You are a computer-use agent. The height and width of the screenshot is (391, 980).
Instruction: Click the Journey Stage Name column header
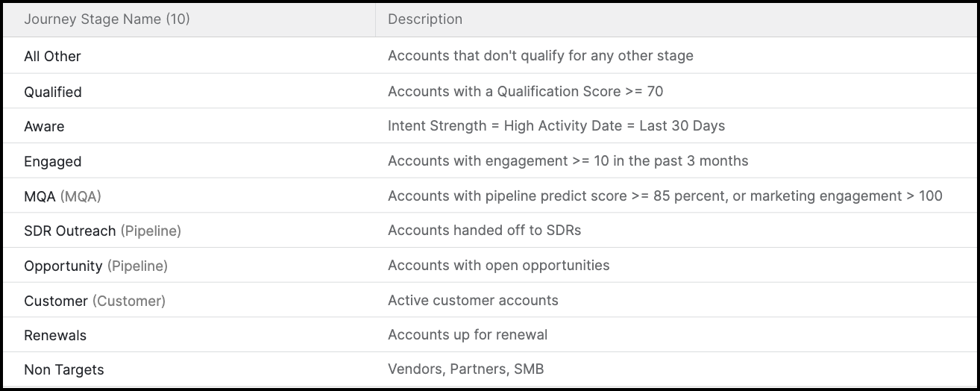(107, 19)
